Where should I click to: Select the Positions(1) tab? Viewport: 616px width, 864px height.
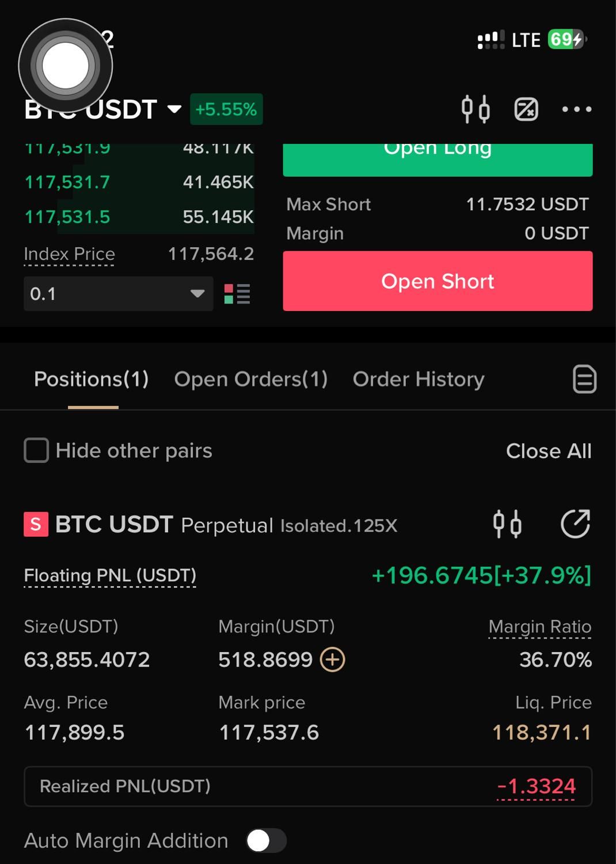(x=92, y=379)
